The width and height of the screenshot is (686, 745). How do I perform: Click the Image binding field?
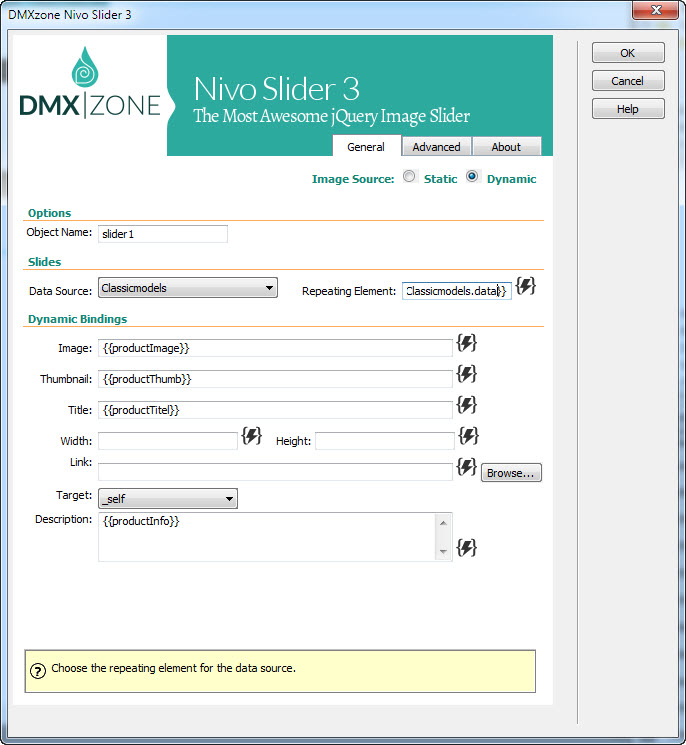pos(275,348)
